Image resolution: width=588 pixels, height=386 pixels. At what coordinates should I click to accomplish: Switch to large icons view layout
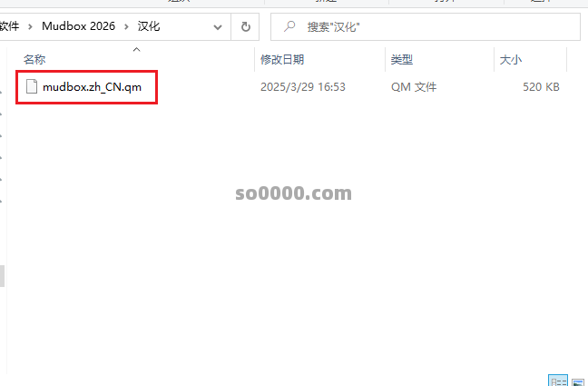tap(578, 381)
